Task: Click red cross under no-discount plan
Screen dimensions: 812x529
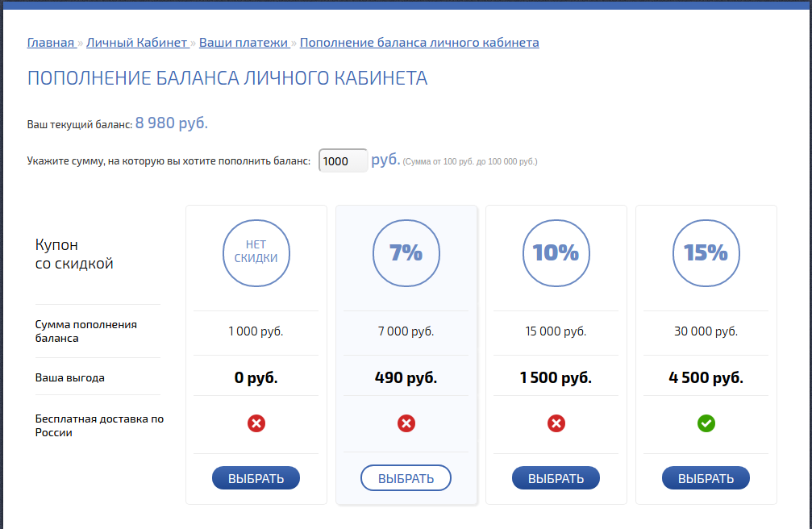Action: click(256, 423)
